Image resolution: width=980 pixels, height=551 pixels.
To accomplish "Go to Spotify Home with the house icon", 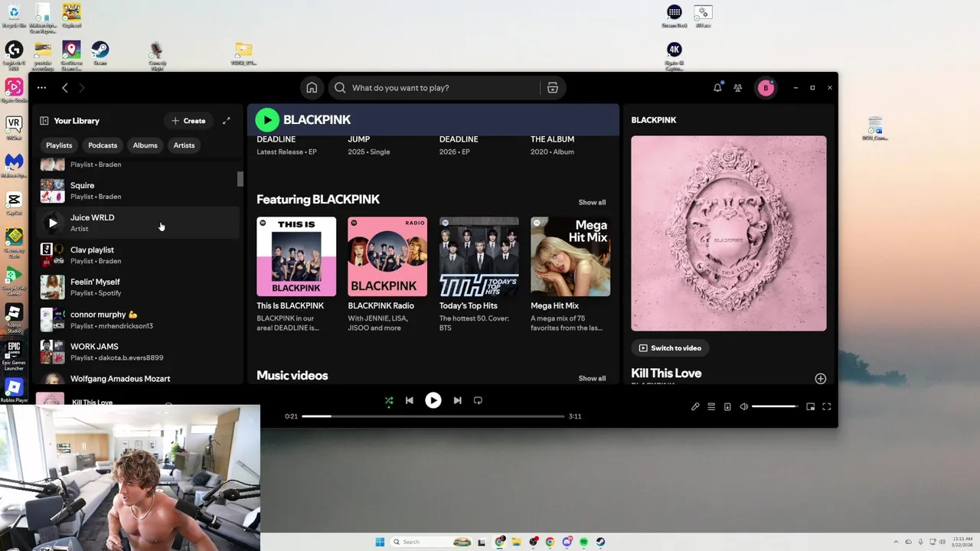I will coord(312,88).
